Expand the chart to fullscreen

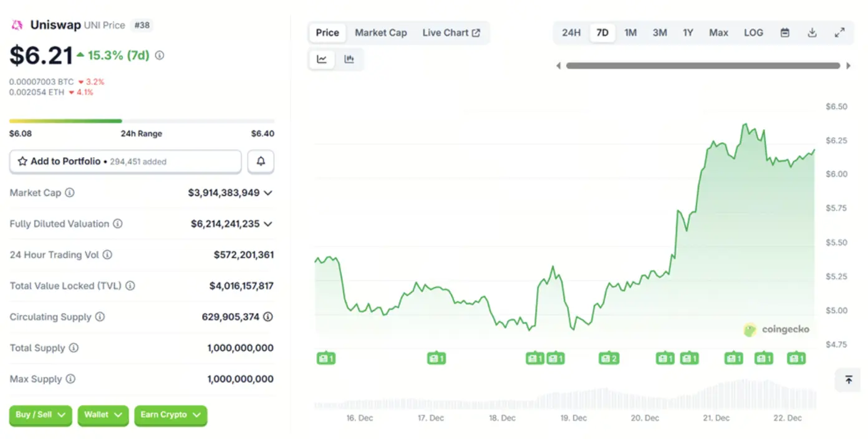(839, 33)
